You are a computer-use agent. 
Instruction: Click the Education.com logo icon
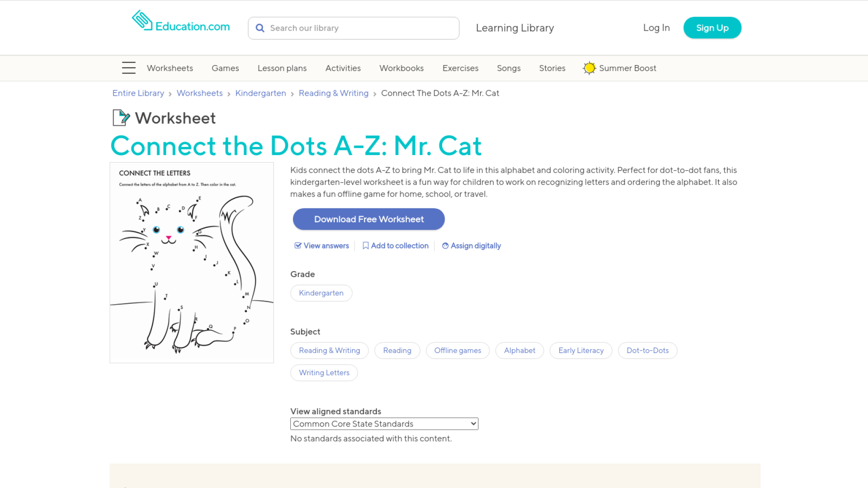(x=142, y=21)
